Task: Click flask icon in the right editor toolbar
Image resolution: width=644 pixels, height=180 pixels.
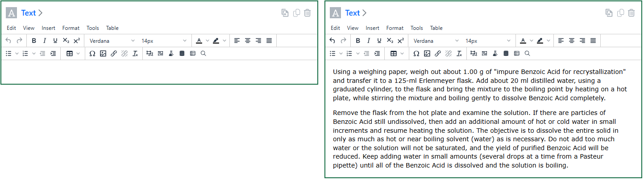Action: (x=495, y=53)
